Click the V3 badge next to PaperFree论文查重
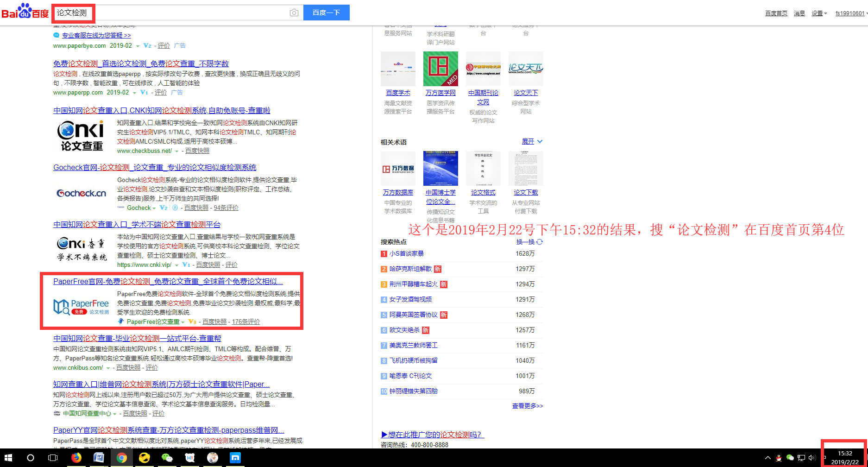Viewport: 868px width, 467px height. [192, 322]
